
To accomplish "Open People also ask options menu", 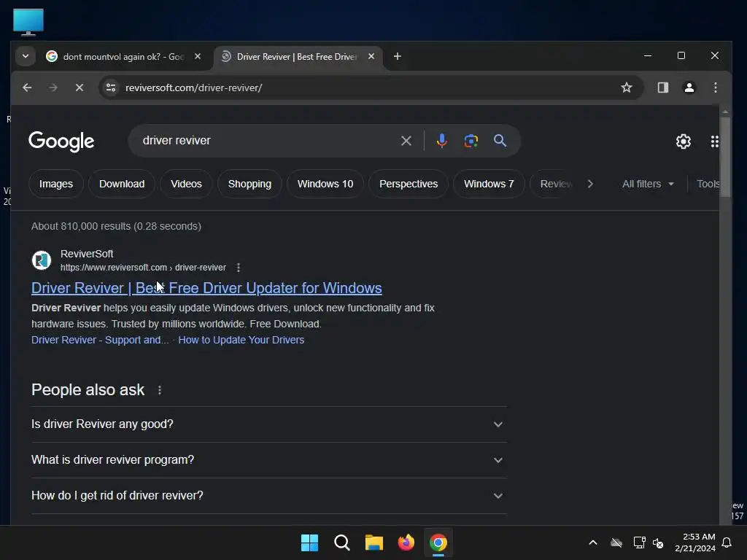I will coord(160,391).
